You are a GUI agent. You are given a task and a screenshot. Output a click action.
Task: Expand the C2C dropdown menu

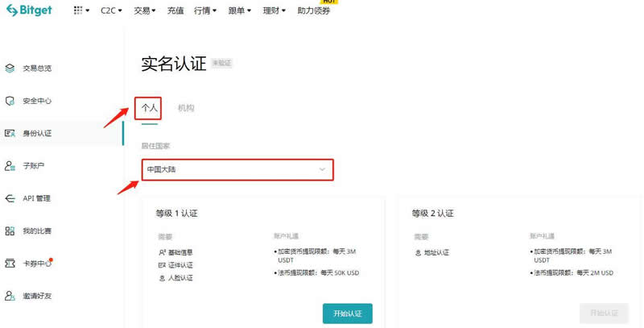[112, 11]
